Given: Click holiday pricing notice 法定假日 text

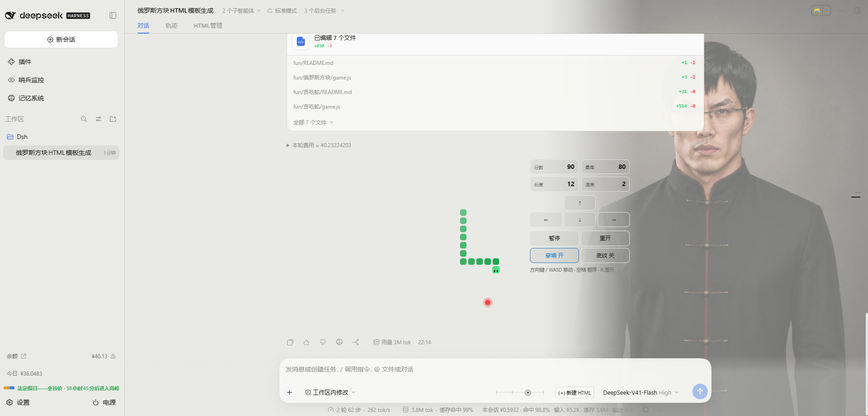Looking at the screenshot, I should click(x=68, y=388).
